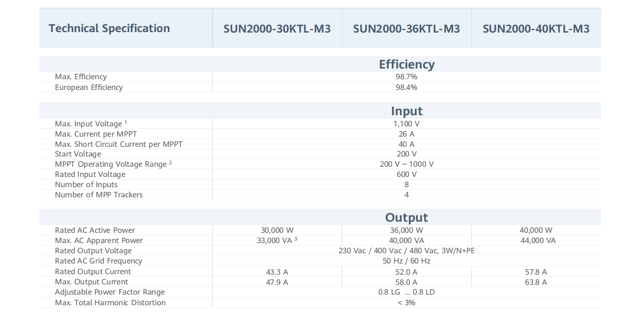Click the 'Output' section heading
Image resolution: width=644 pixels, height=315 pixels.
click(407, 217)
